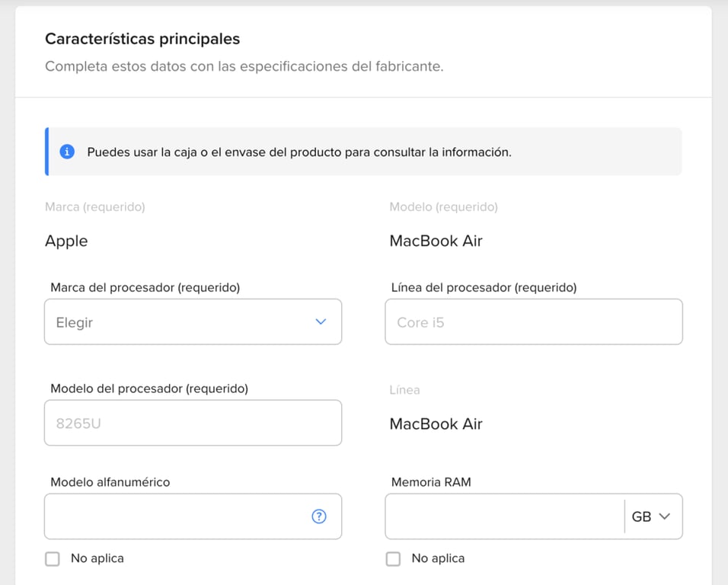Expand the Elegir processor brand dropdown
Image resolution: width=728 pixels, height=585 pixels.
193,321
